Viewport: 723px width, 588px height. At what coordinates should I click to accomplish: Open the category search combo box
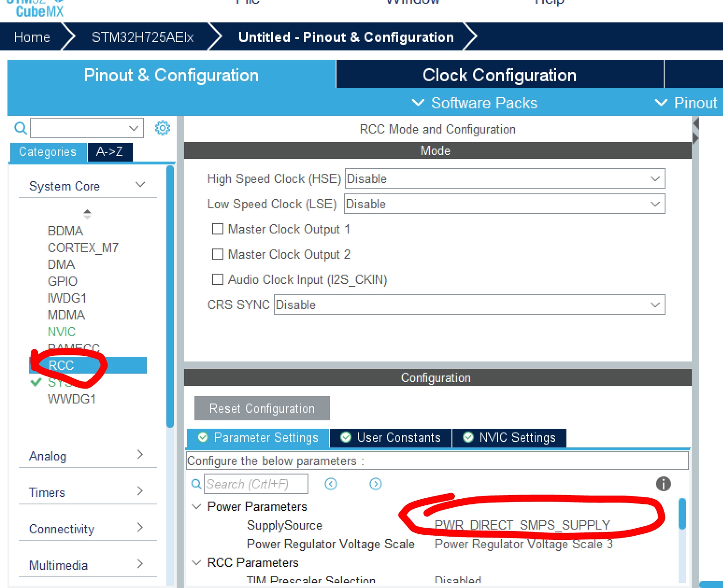click(86, 128)
